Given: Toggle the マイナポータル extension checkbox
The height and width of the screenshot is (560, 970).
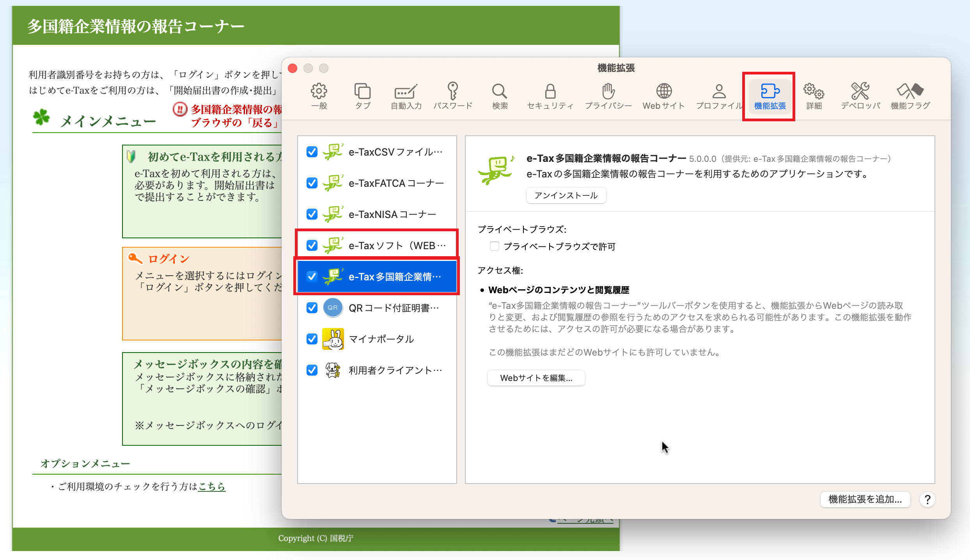Looking at the screenshot, I should [x=312, y=339].
